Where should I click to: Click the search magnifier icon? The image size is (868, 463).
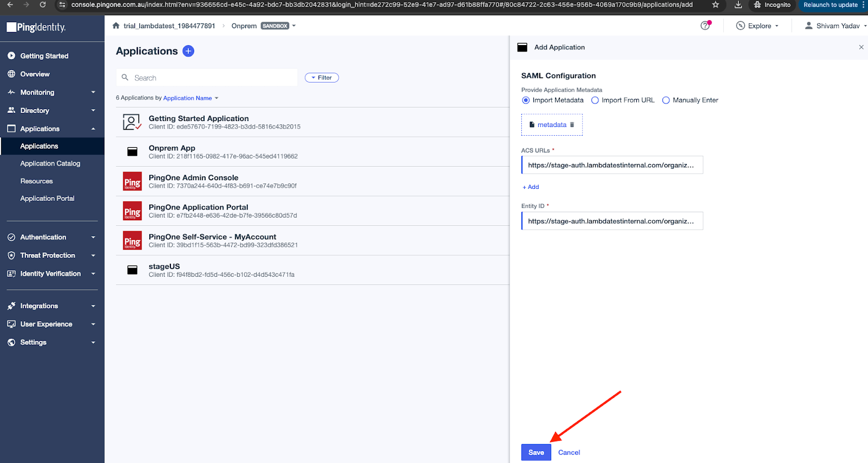(x=125, y=78)
